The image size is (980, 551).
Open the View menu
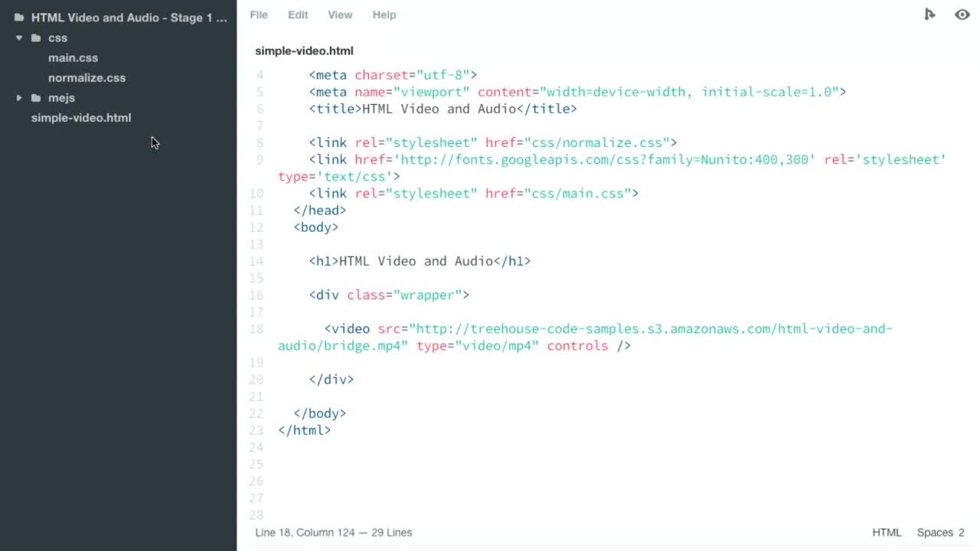point(340,15)
